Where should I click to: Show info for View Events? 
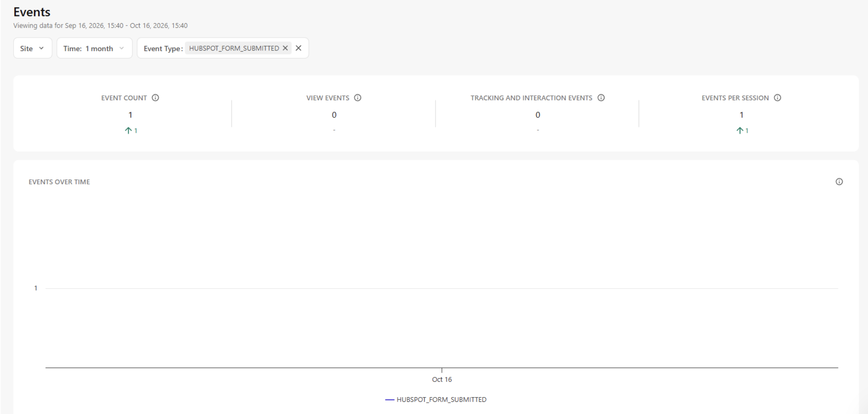(357, 98)
